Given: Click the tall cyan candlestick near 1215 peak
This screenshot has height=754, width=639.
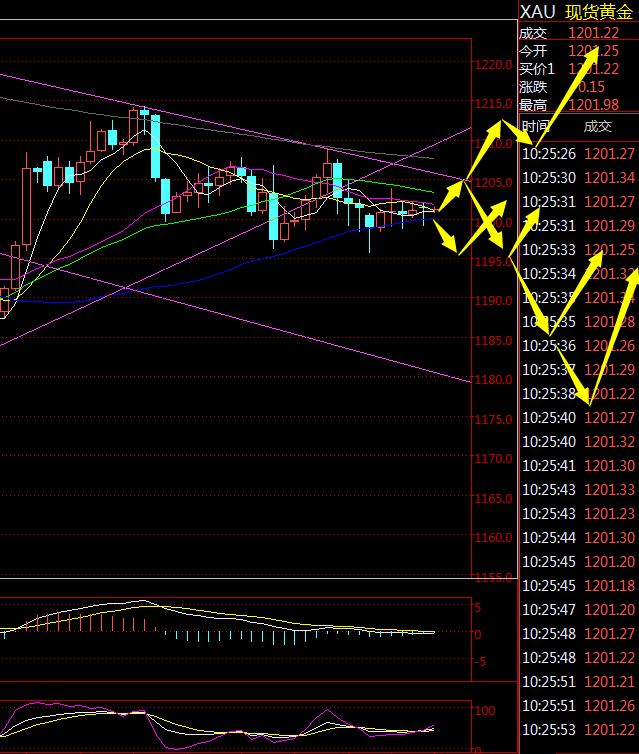Looking at the screenshot, I should [x=155, y=147].
